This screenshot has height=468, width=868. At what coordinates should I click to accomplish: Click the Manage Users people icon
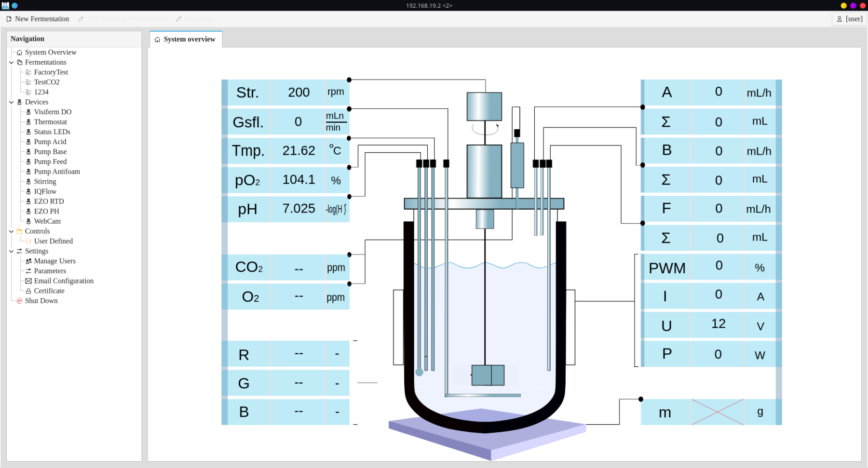click(x=28, y=261)
